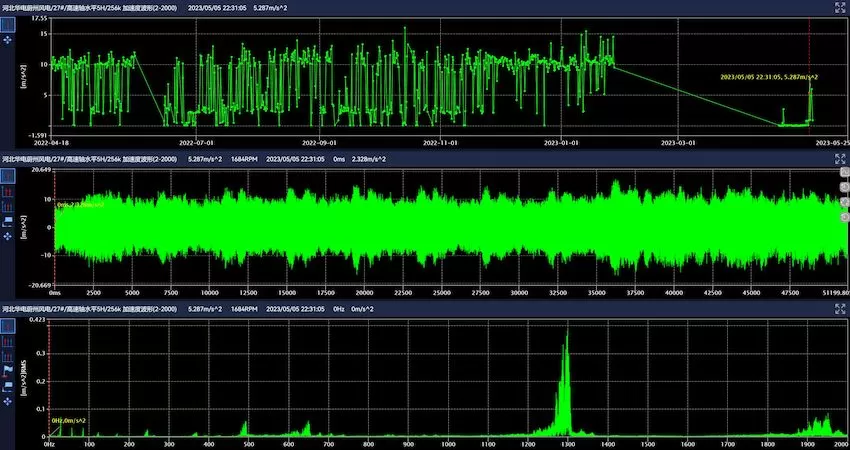
Task: Click waveform panel's red multi-cursor icon
Action: [x=9, y=190]
